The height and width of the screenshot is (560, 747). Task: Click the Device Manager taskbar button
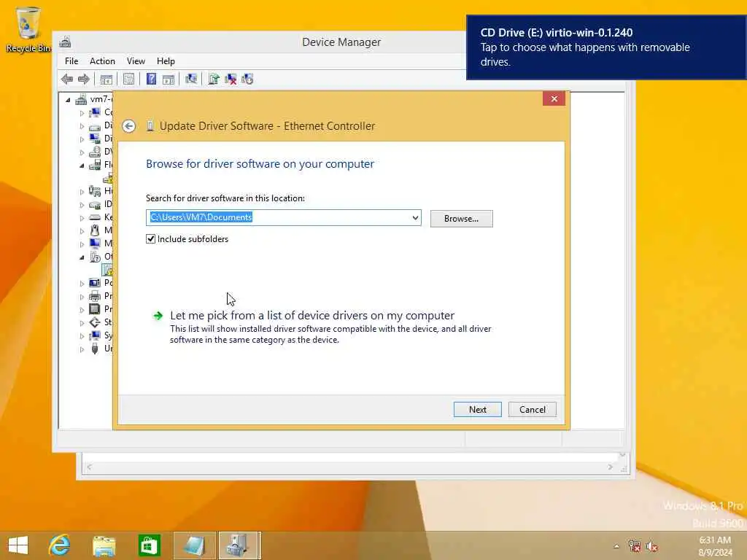tap(239, 545)
